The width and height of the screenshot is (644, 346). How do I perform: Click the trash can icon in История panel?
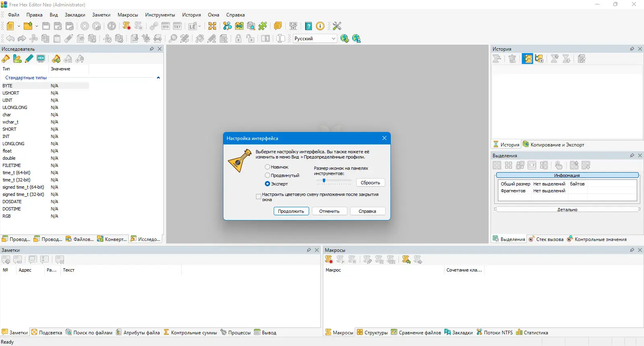(512, 59)
